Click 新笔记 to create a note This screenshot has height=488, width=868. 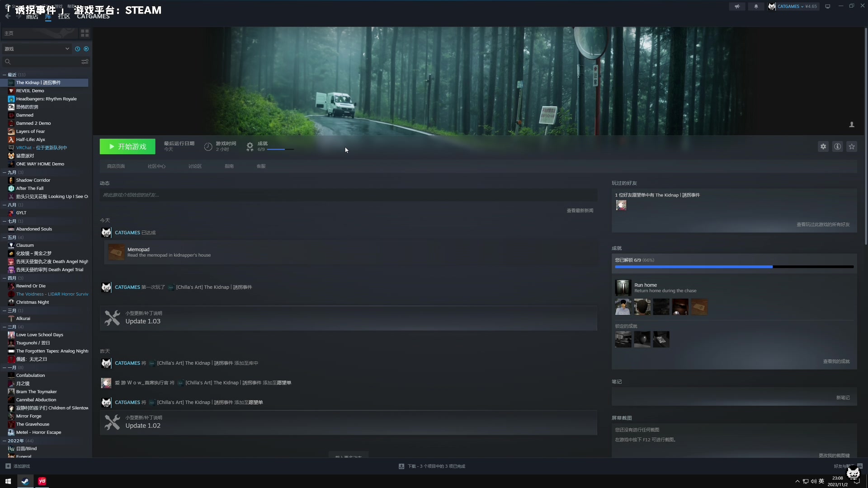point(843,398)
